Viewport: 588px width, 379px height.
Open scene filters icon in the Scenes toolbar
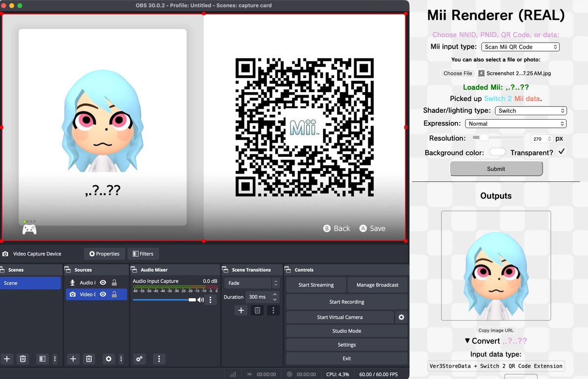(x=43, y=359)
